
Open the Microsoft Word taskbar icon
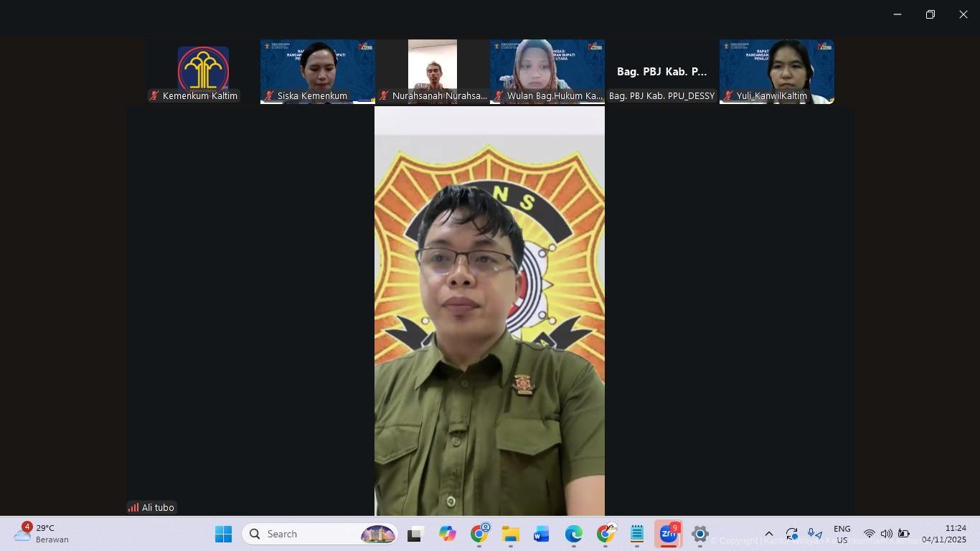coord(542,534)
